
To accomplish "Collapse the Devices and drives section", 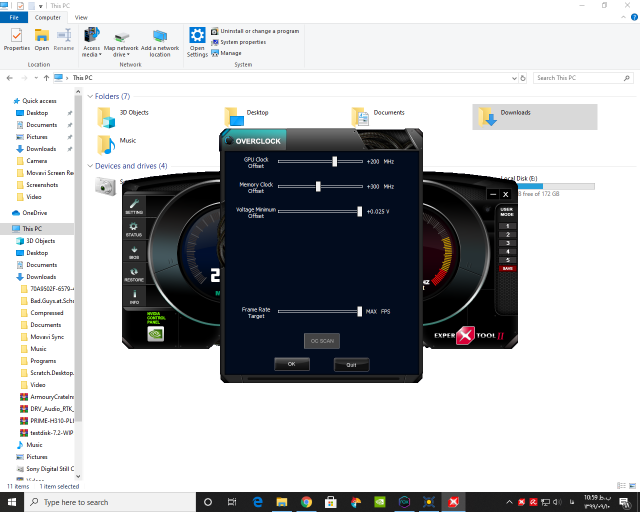I will (x=90, y=166).
